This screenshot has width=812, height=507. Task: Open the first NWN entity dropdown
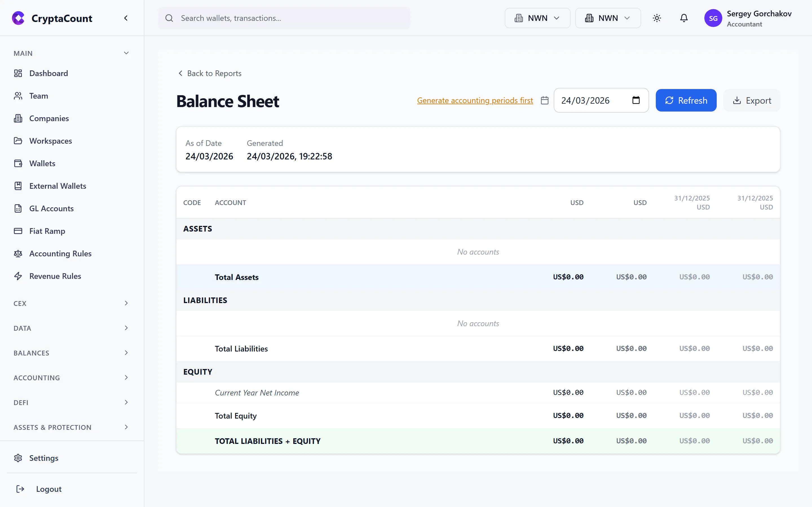click(x=537, y=18)
